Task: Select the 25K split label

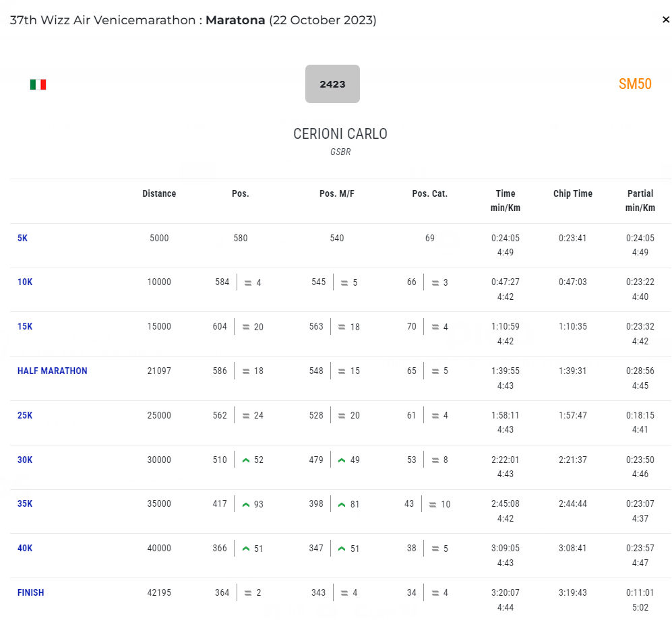Action: click(x=25, y=416)
